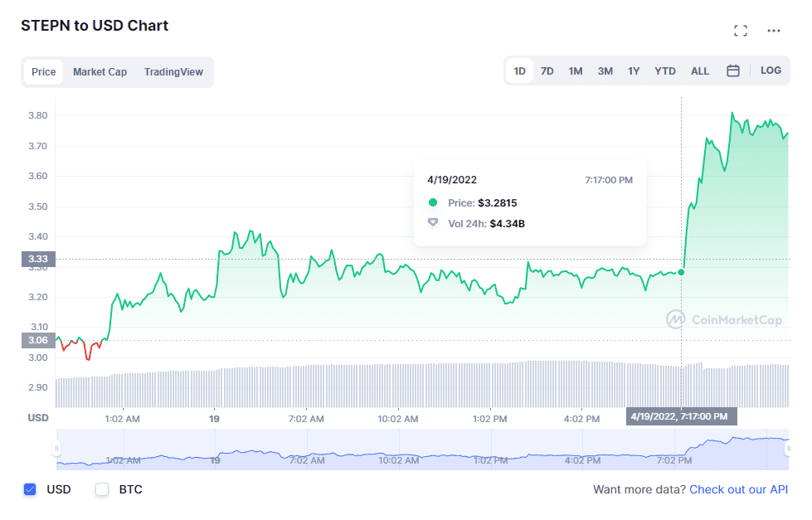Screen dimensions: 812x520
Task: Click the 24h volume badge icon in tooltip
Action: click(431, 223)
